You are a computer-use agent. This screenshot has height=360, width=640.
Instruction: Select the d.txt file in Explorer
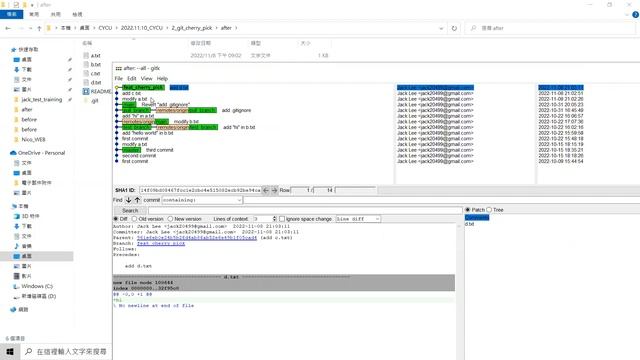[x=96, y=82]
